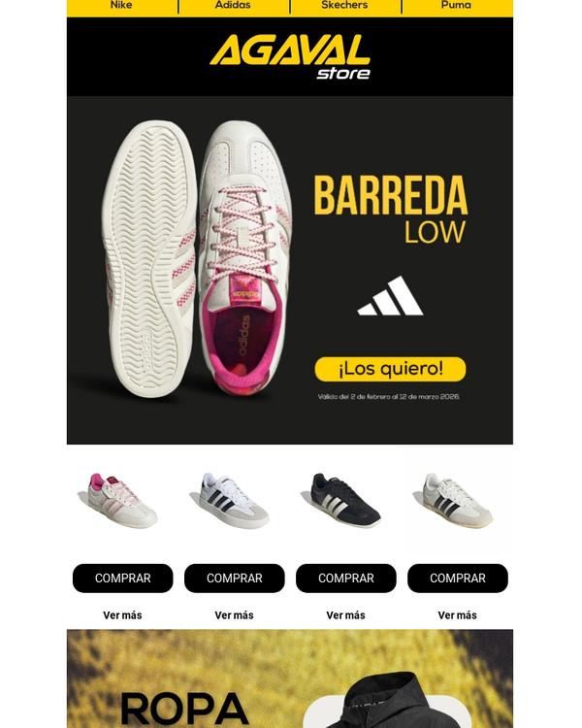Viewport: 582px width, 728px height.
Task: Click the Barreda Low headline
Action: click(390, 210)
